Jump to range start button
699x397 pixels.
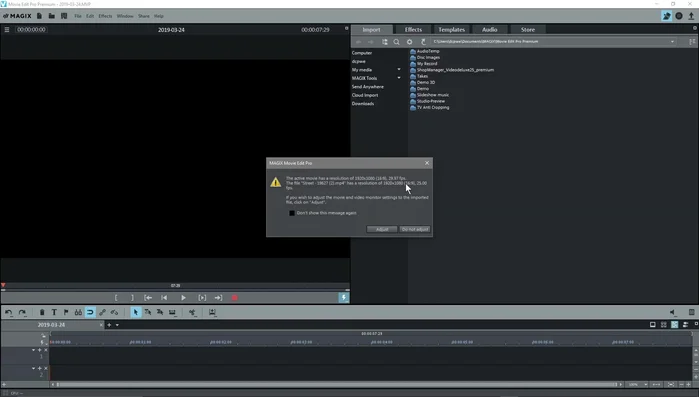click(148, 298)
